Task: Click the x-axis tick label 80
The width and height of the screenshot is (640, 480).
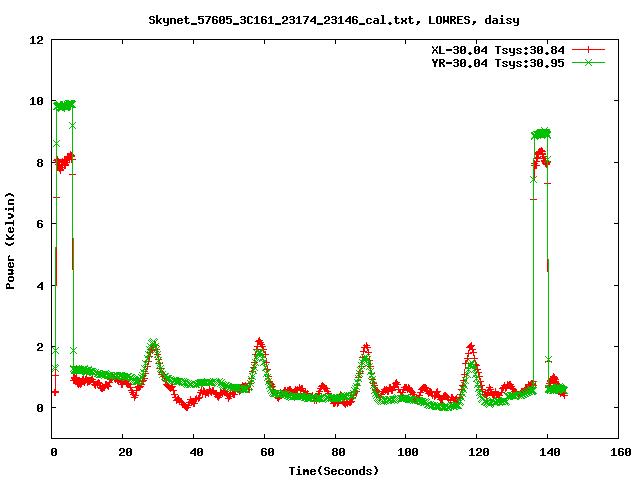Action: point(338,452)
